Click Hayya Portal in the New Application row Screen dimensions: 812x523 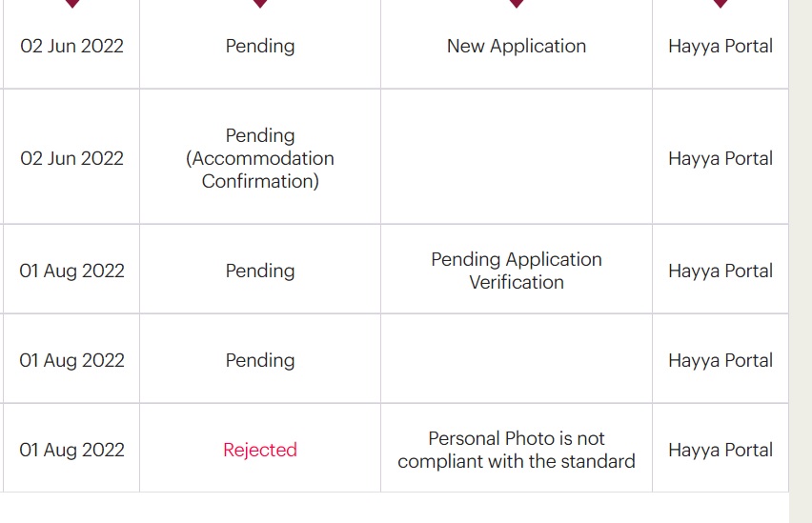pyautogui.click(x=721, y=46)
